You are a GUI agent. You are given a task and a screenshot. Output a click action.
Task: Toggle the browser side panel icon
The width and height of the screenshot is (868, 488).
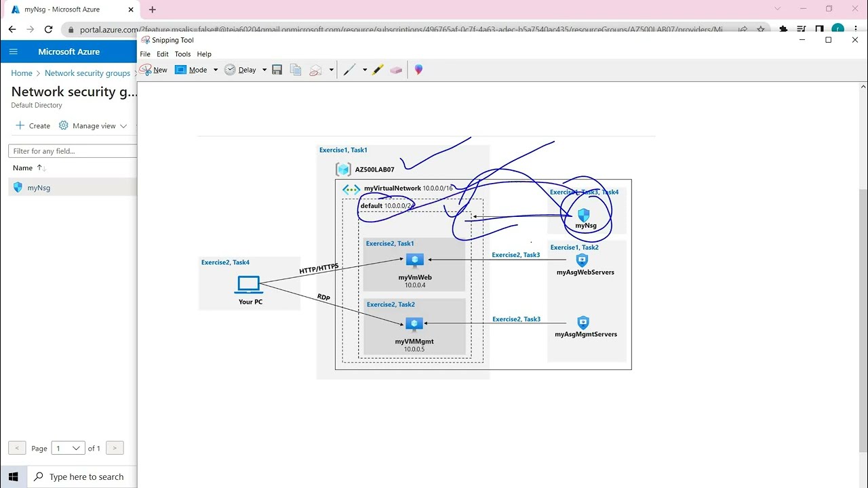819,30
